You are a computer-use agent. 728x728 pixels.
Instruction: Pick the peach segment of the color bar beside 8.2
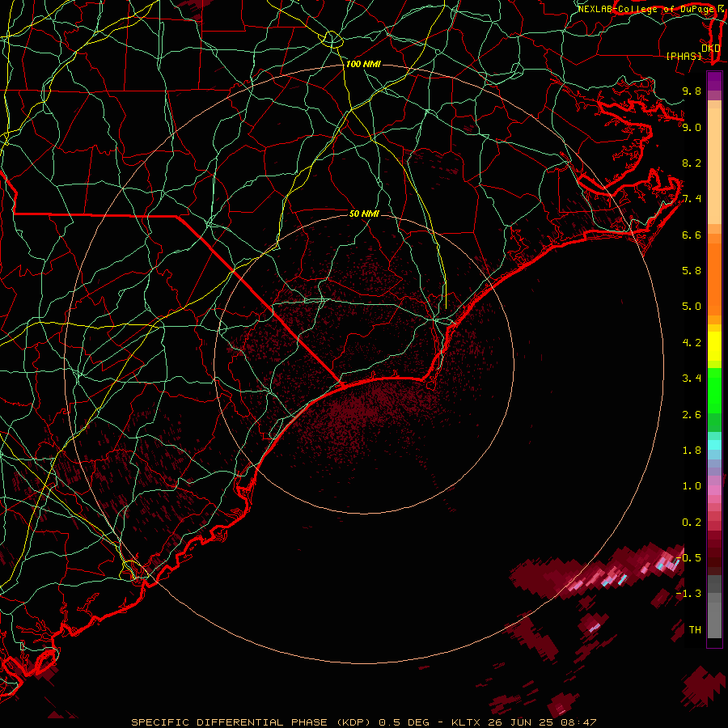click(714, 166)
